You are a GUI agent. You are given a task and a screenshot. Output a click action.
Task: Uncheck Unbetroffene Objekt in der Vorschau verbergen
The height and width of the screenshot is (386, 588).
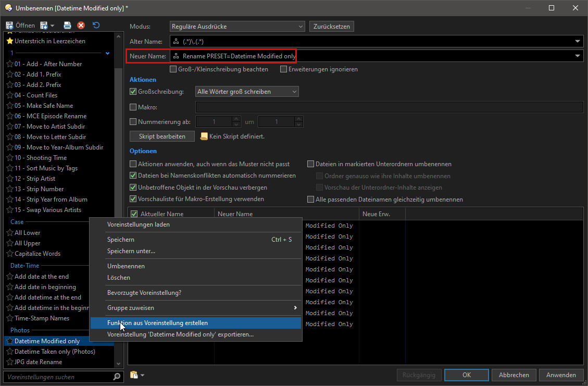tap(133, 187)
